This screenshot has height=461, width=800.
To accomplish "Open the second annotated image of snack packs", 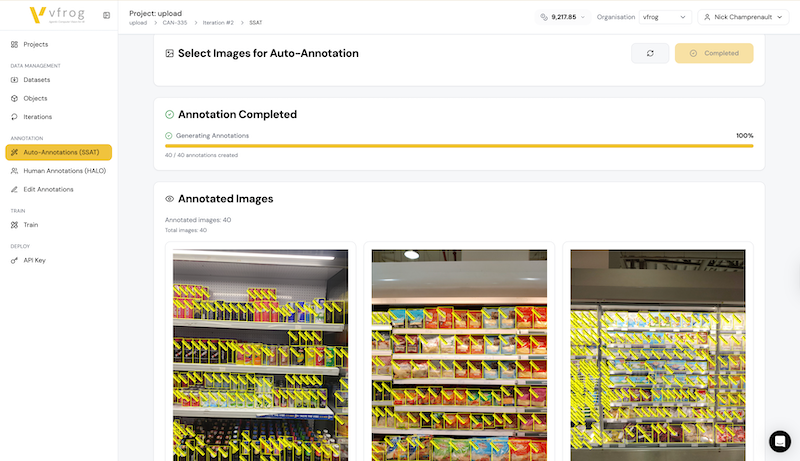I will 459,355.
